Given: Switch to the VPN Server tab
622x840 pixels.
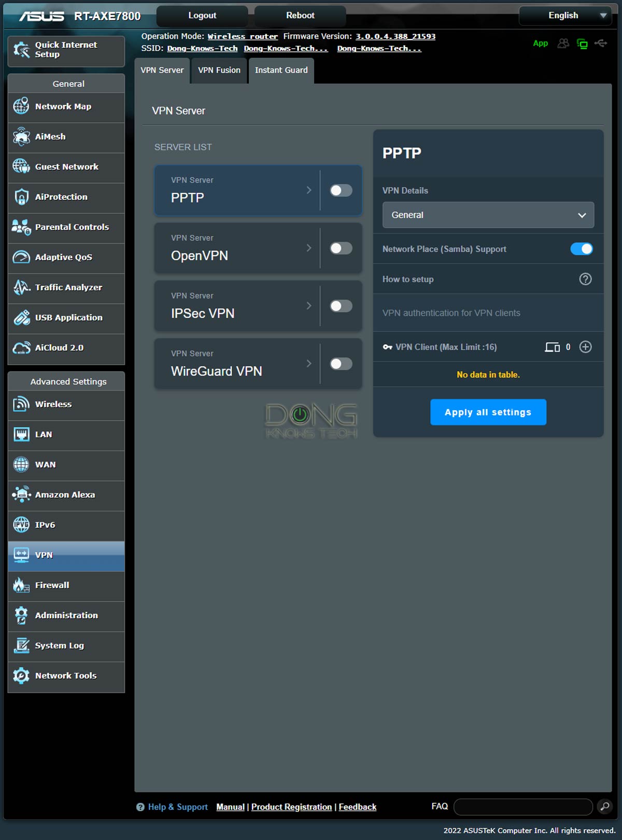Looking at the screenshot, I should pyautogui.click(x=162, y=70).
